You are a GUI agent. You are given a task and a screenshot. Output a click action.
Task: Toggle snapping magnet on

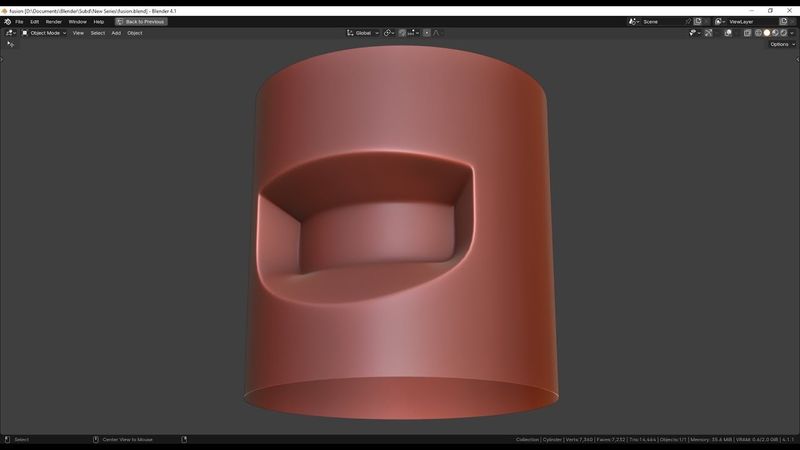403,33
